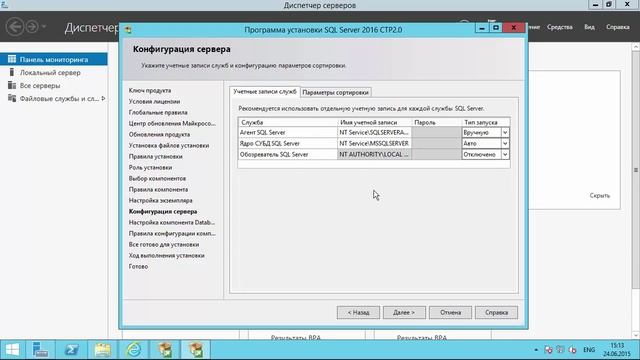
Task: Switch to the Учетные записи служб tab
Action: (x=264, y=92)
